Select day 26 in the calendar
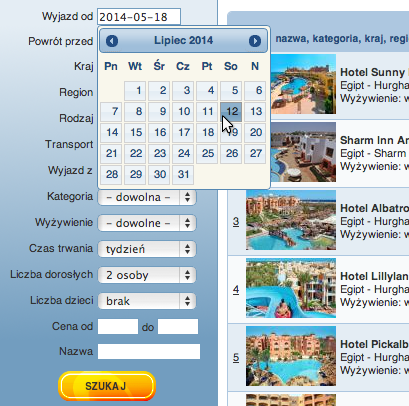This screenshot has height=406, width=409. (231, 153)
